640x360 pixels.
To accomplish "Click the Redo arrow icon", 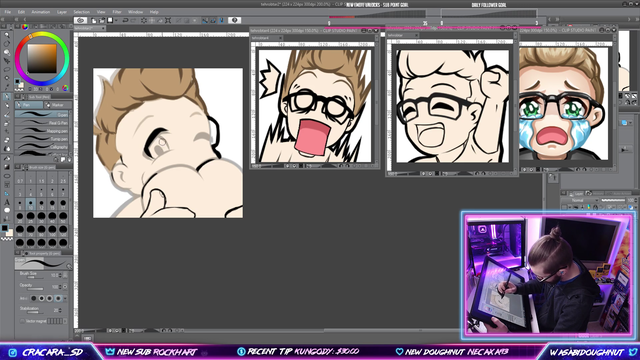I will tap(133, 20).
